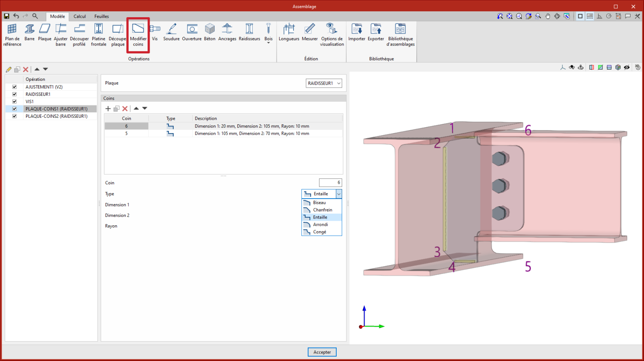The height and width of the screenshot is (361, 644).
Task: Choose Chanfrein from the Type list
Action: [x=322, y=210]
